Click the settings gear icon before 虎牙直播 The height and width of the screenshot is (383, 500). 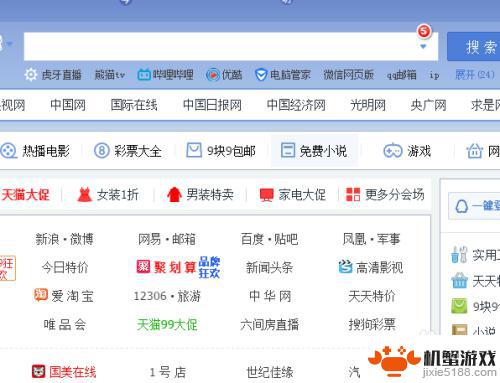coord(31,75)
